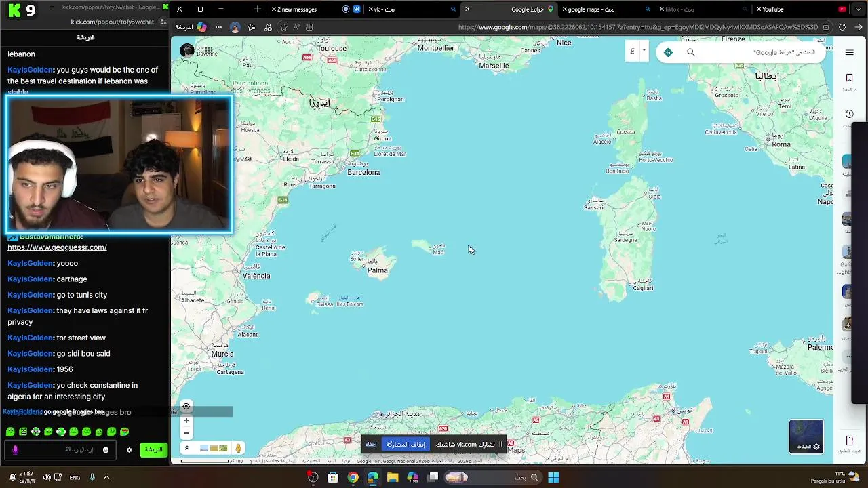Click Edge profile avatar in toolbar

coord(235,27)
